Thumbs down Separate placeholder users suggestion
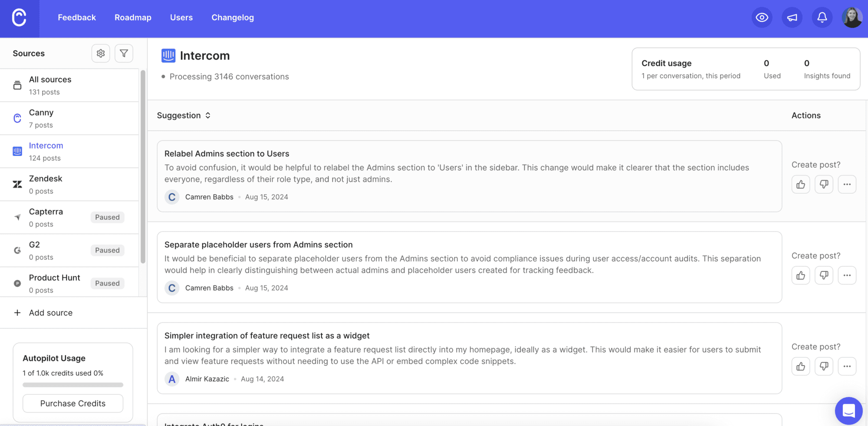868x426 pixels. tap(824, 275)
